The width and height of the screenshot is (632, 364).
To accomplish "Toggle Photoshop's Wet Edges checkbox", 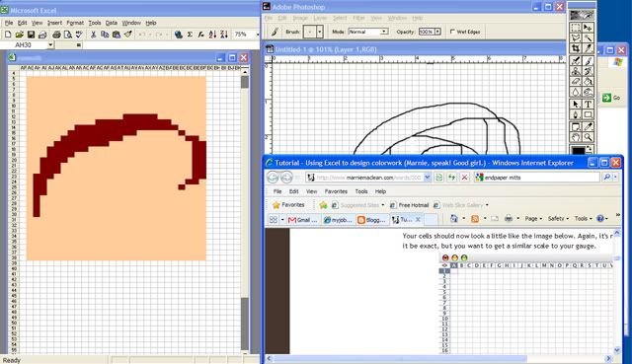I will coord(452,32).
